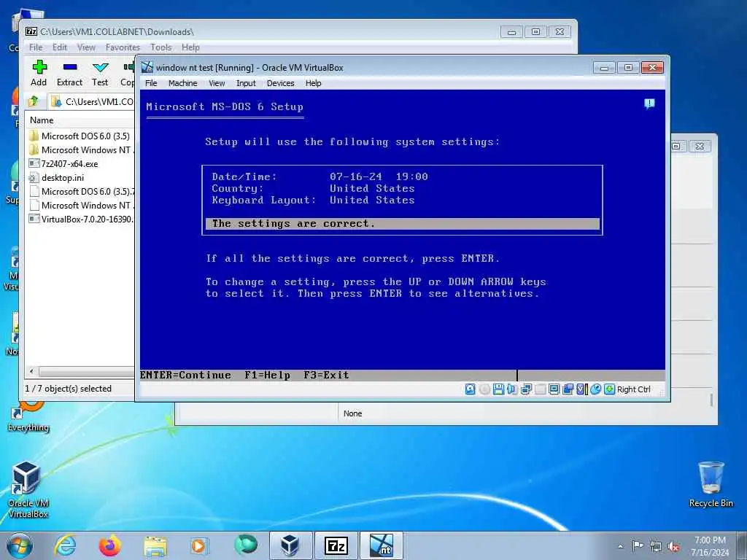Open the Action Center flag in tray
Image resolution: width=747 pixels, height=560 pixels.
637,545
